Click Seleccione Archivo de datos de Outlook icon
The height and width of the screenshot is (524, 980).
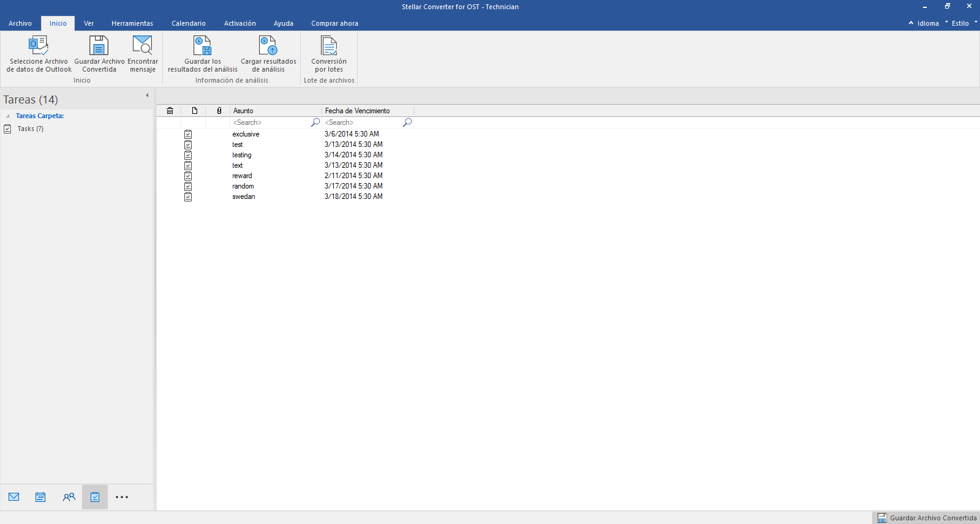(39, 45)
